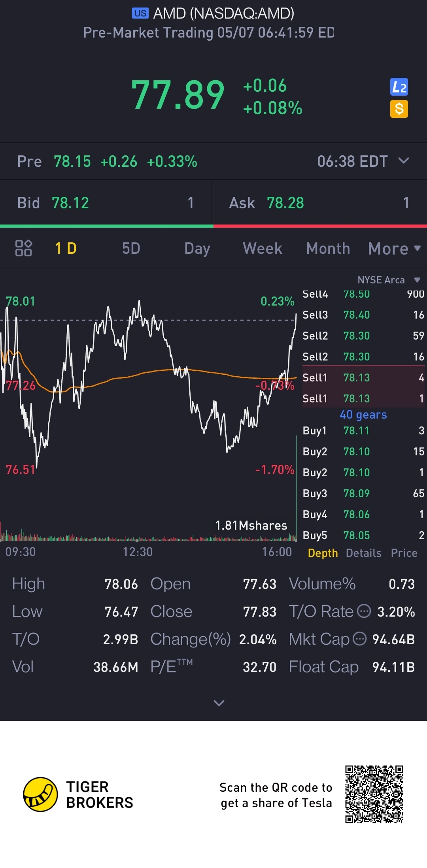The height and width of the screenshot is (868, 427).
Task: Switch to the 5D chart tab
Action: pyautogui.click(x=131, y=249)
